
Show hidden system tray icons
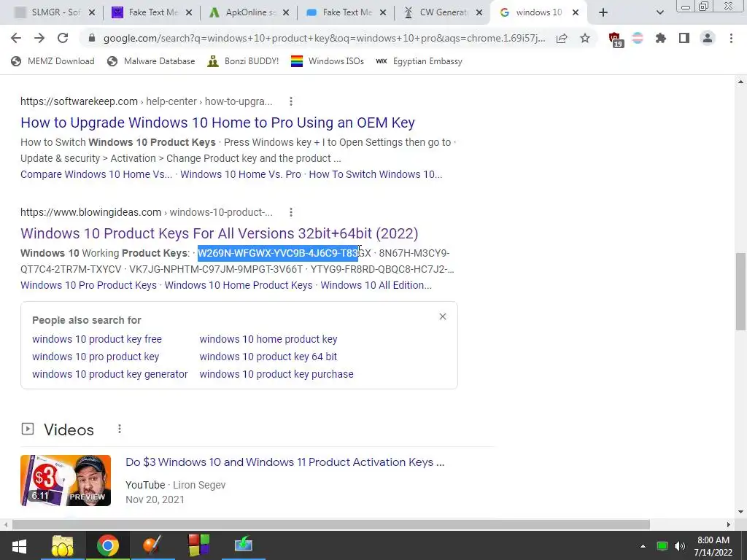(643, 546)
